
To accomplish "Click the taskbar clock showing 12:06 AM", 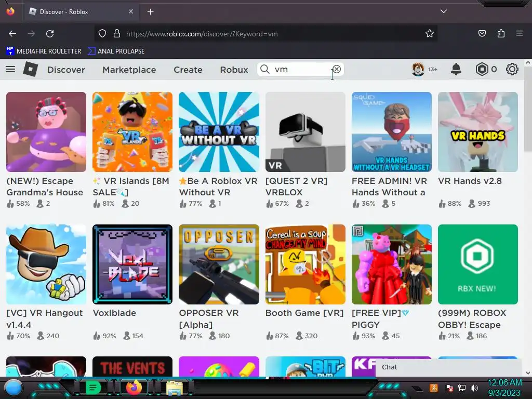I will tap(504, 388).
